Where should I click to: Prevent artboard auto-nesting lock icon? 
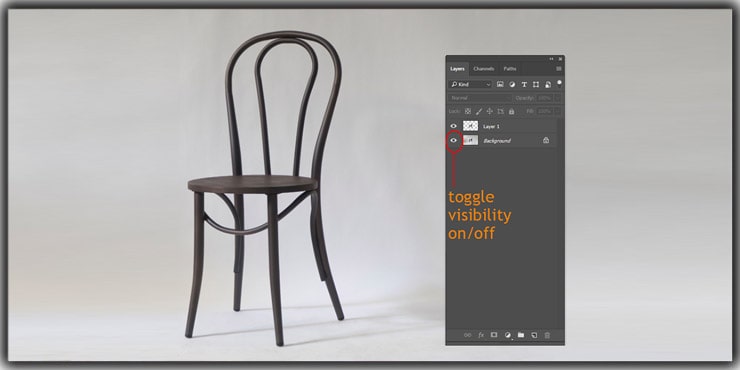tap(500, 111)
